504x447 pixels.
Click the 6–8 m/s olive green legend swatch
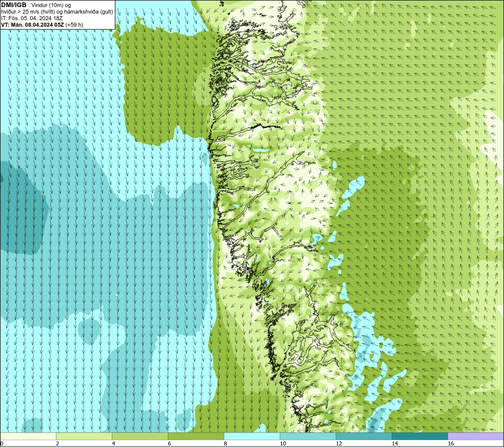(x=196, y=436)
